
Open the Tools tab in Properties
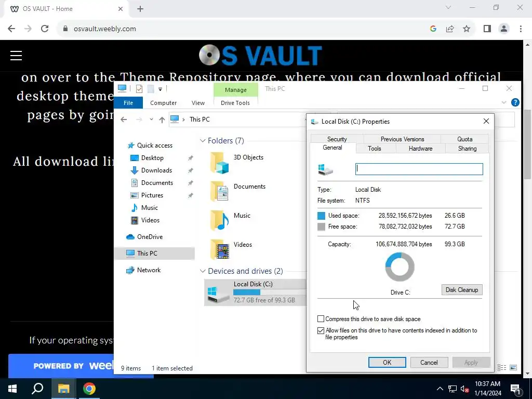(x=375, y=149)
